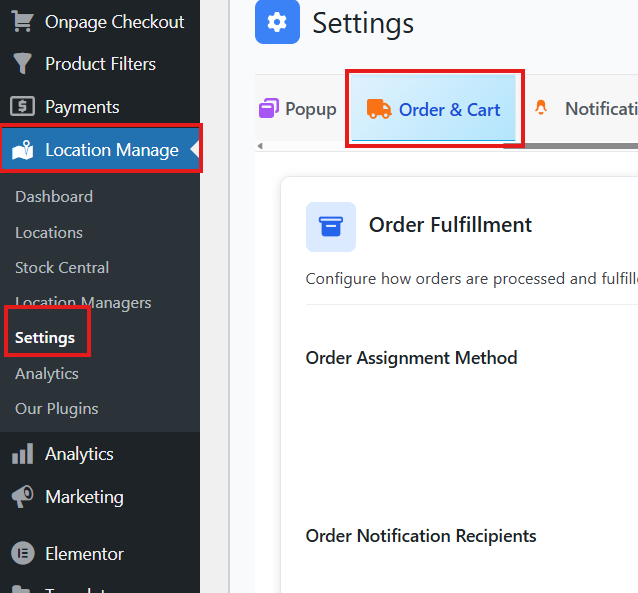Click the Location Manage map icon
Screen dimensions: 638x593
[x=22, y=151]
